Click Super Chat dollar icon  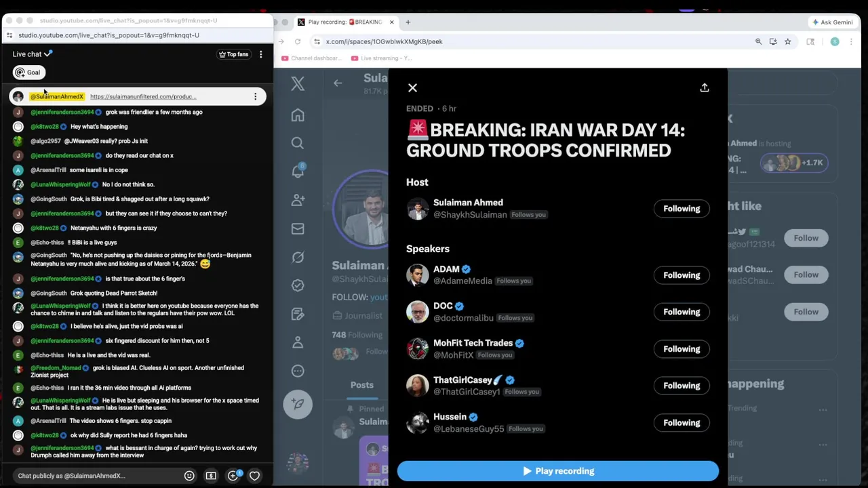pos(211,476)
